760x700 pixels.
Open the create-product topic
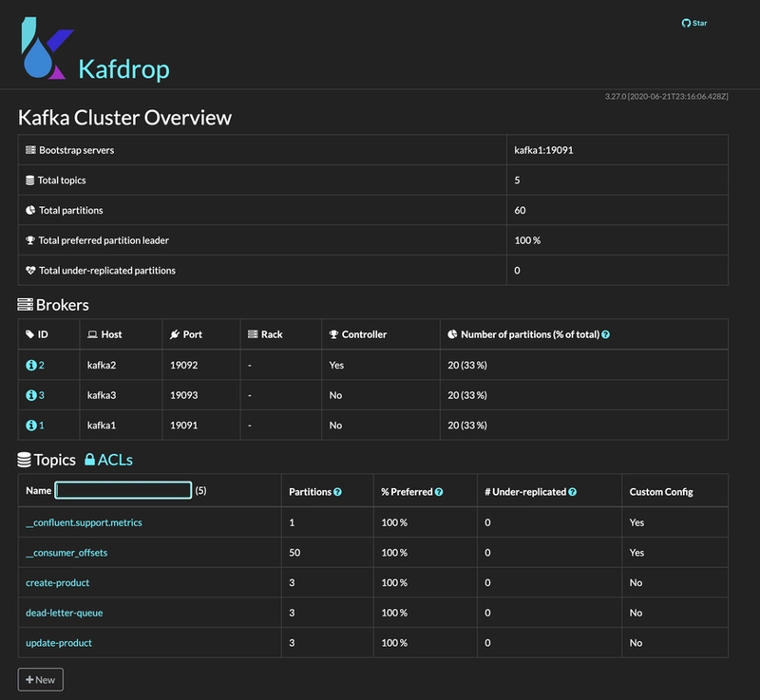[x=58, y=582]
